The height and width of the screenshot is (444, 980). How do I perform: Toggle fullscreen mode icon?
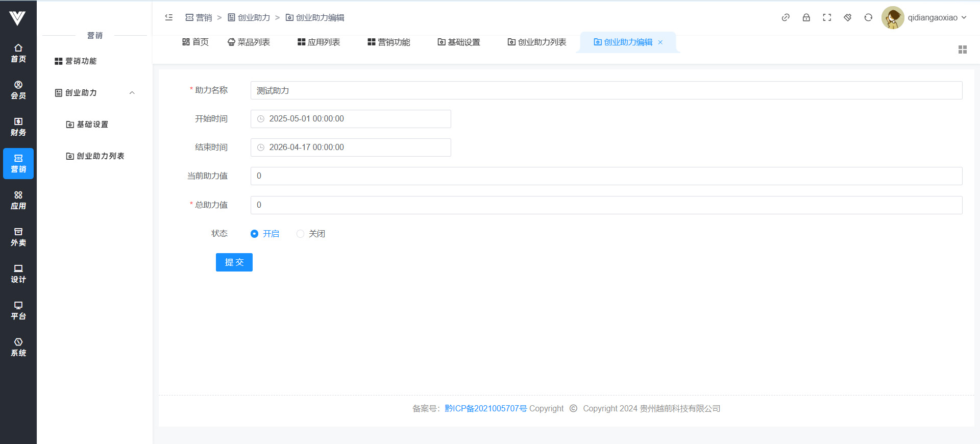(827, 17)
